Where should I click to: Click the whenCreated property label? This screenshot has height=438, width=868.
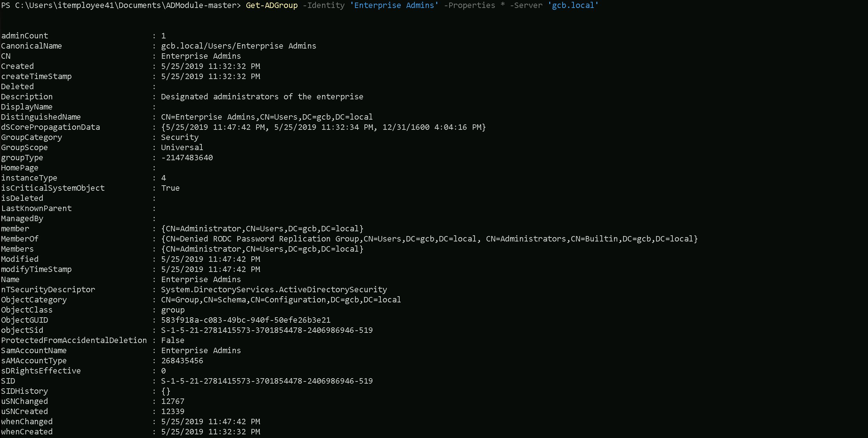[27, 432]
